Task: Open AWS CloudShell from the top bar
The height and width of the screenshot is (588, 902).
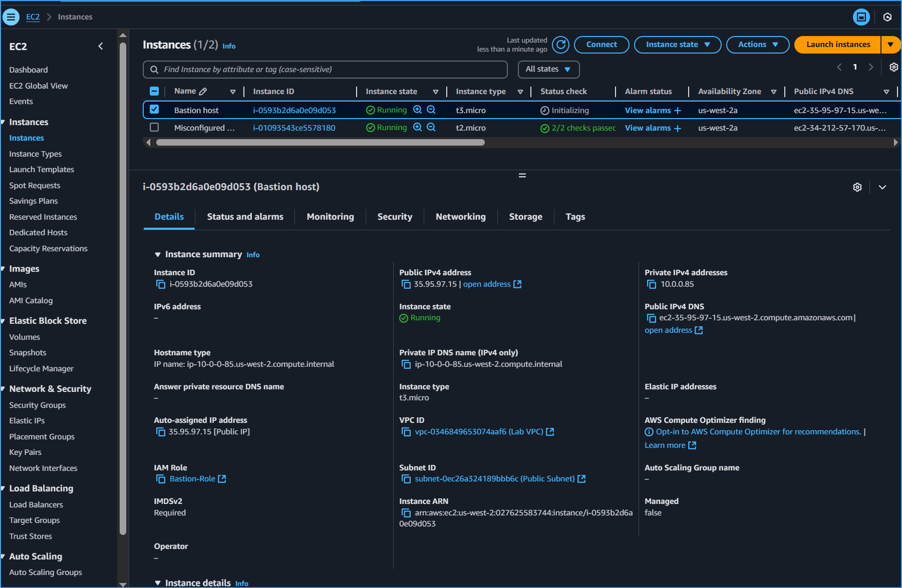Action: (x=861, y=17)
